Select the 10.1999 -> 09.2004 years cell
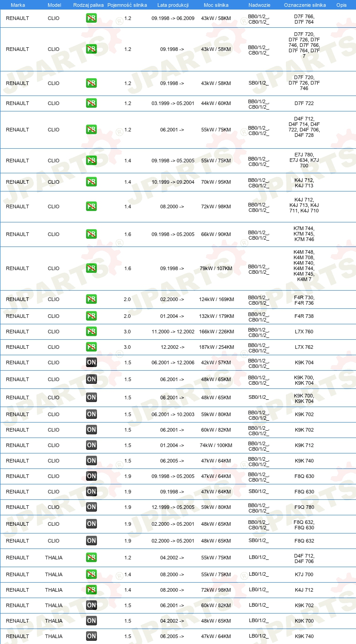 tap(173, 182)
